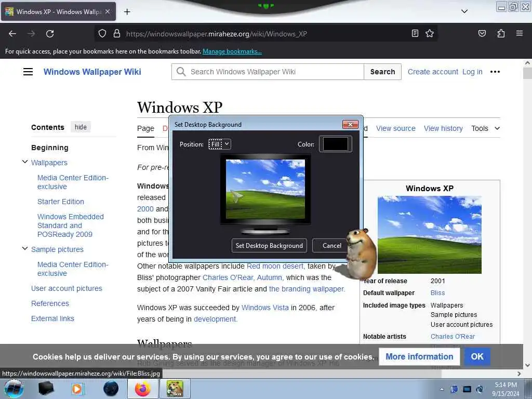Open a new tab with plus icon
The width and height of the screenshot is (532, 399).
click(x=127, y=12)
